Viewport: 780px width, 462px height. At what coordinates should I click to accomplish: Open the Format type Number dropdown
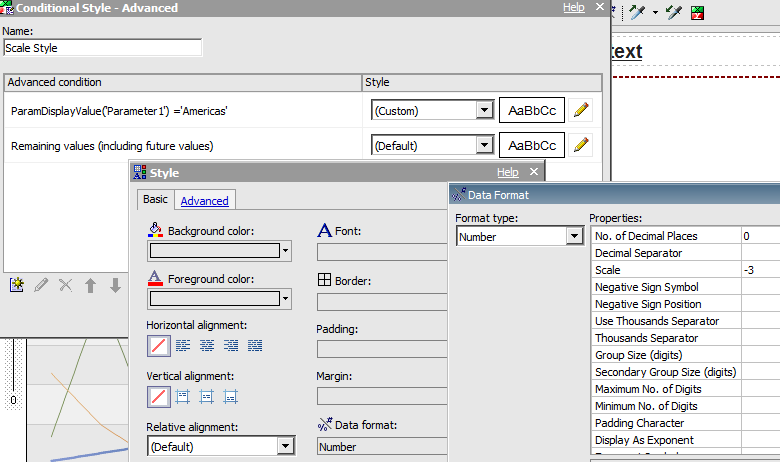click(x=575, y=236)
